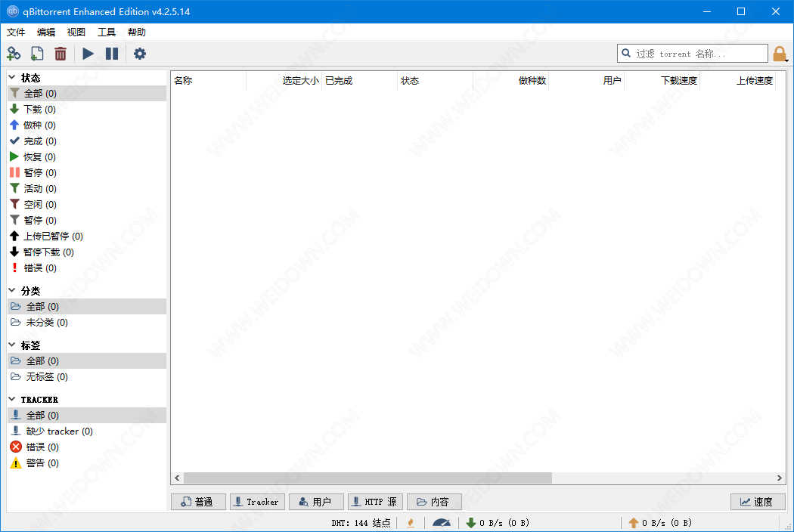
Task: Toggle the 普通 general panel tab
Action: click(198, 502)
